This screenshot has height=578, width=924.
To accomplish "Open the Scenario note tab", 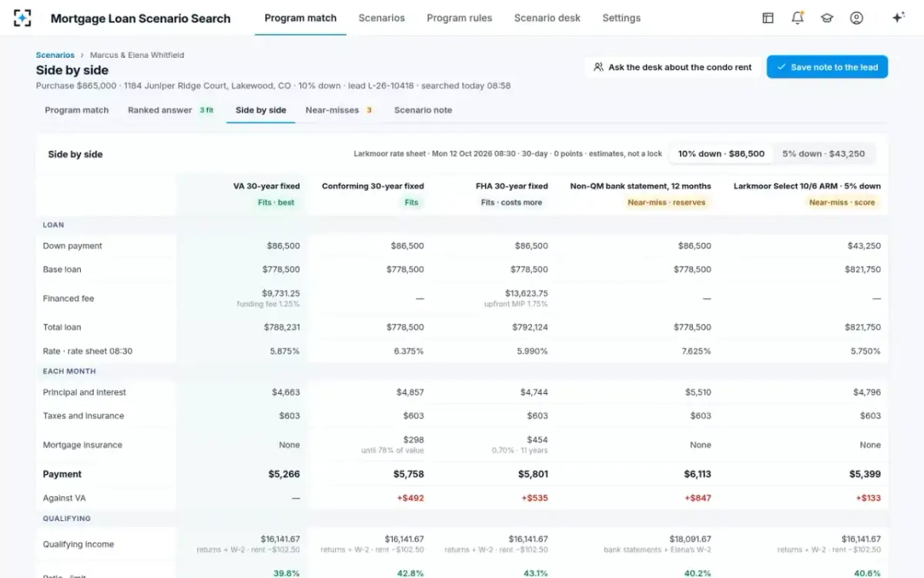I will click(x=423, y=110).
